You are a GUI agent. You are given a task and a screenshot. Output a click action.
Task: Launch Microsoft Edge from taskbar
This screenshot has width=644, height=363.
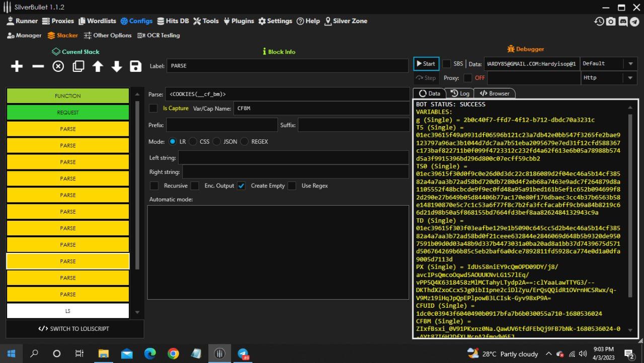[150, 353]
